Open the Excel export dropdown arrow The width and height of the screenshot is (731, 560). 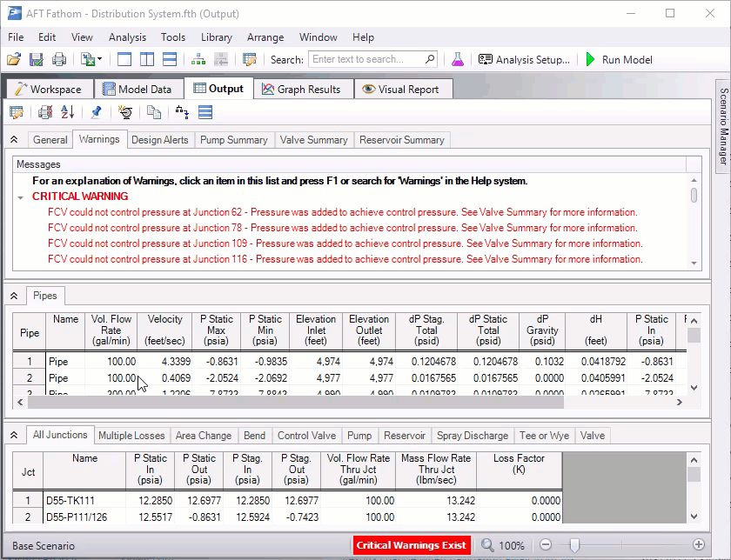[99, 60]
